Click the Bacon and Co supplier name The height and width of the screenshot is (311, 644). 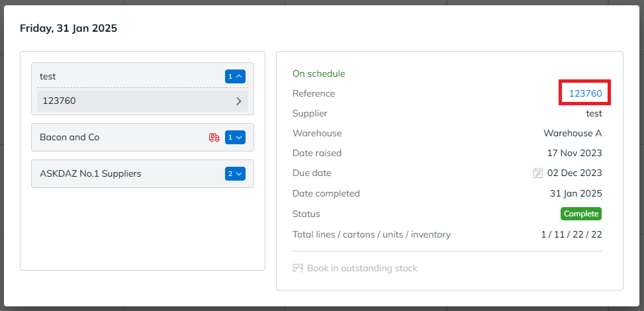click(x=69, y=138)
